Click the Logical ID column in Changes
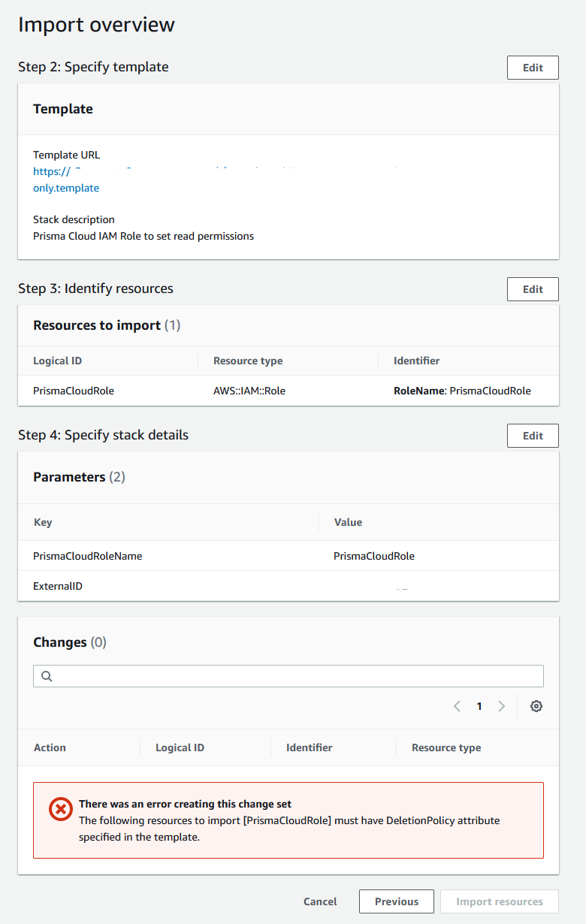Viewport: 586px width, 924px height. pyautogui.click(x=180, y=747)
